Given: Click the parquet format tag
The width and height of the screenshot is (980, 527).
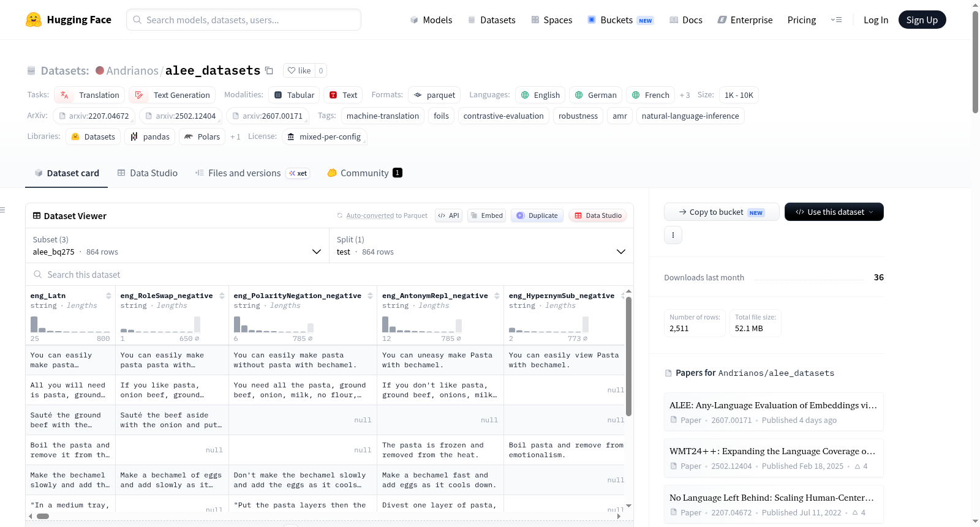Looking at the screenshot, I should pyautogui.click(x=434, y=95).
